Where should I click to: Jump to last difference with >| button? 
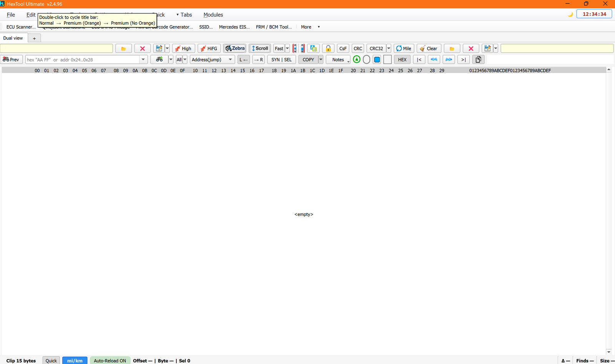(x=464, y=60)
